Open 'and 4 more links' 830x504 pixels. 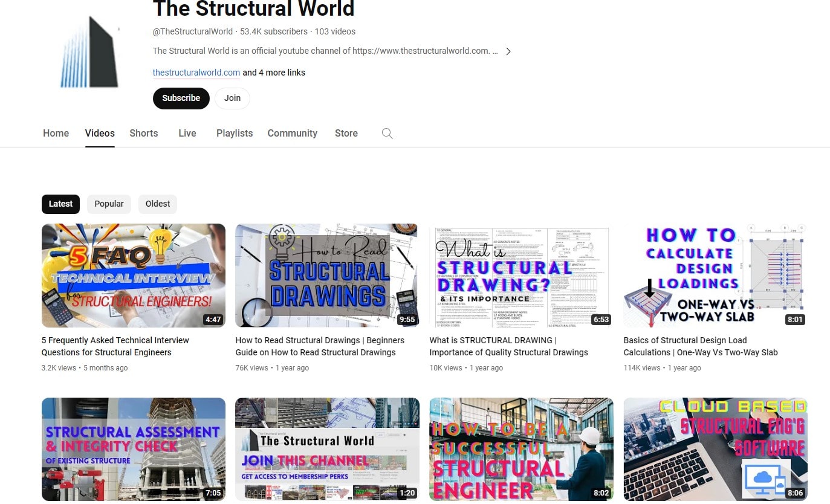tap(274, 73)
